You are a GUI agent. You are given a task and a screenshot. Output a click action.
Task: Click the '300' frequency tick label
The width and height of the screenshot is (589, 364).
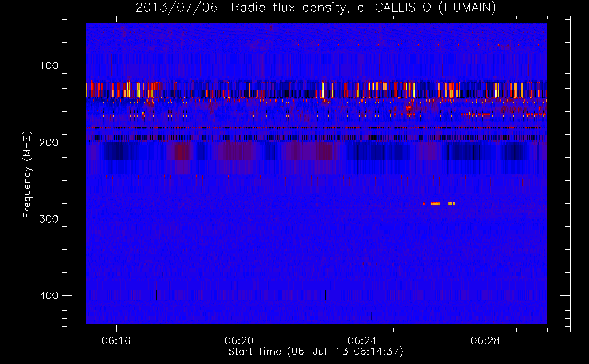(49, 219)
